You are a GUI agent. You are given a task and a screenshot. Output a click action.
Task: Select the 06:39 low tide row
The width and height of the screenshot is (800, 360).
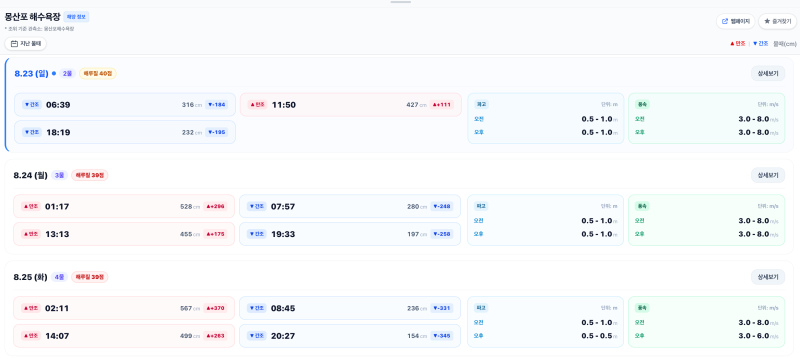click(x=125, y=105)
